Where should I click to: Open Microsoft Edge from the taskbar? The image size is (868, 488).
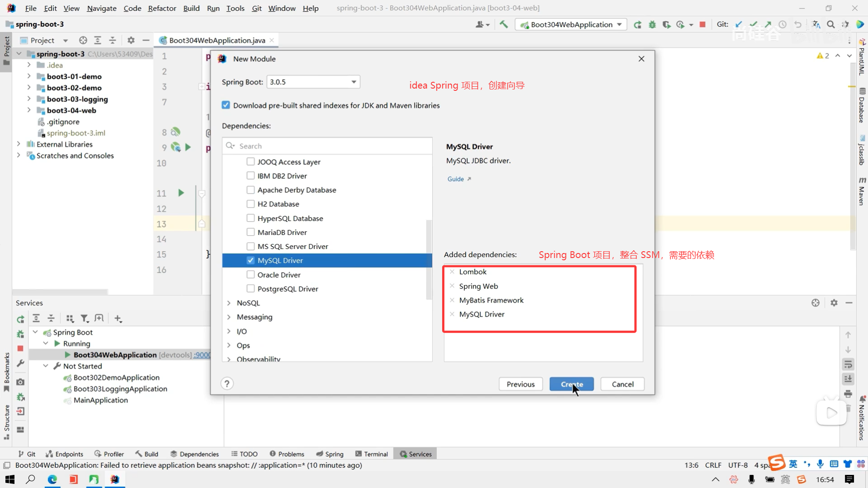[x=52, y=479]
